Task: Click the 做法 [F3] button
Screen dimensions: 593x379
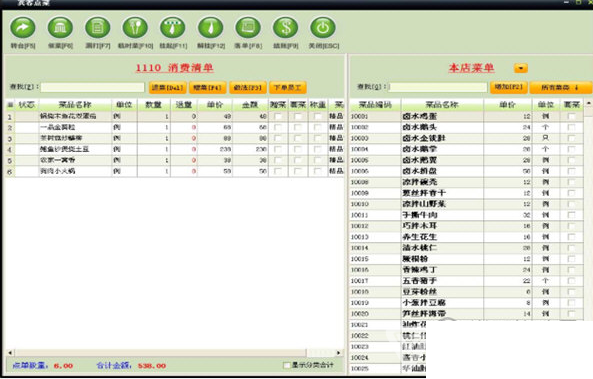Action: pos(248,88)
